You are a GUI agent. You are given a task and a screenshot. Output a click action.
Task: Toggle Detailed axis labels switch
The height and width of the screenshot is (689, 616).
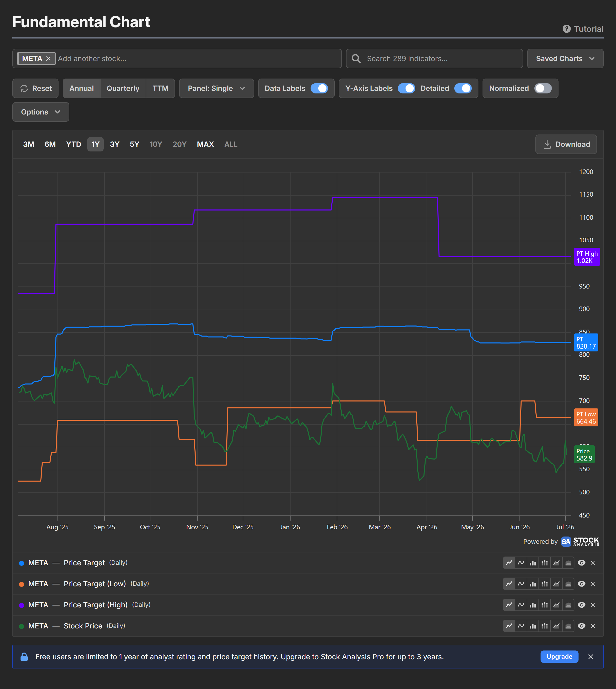pos(463,88)
